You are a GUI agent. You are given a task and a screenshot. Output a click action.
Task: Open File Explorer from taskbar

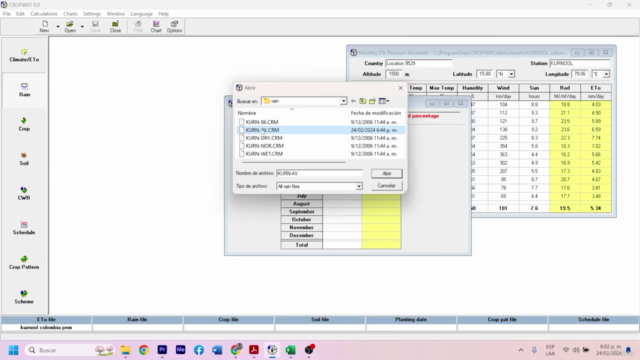click(x=125, y=350)
